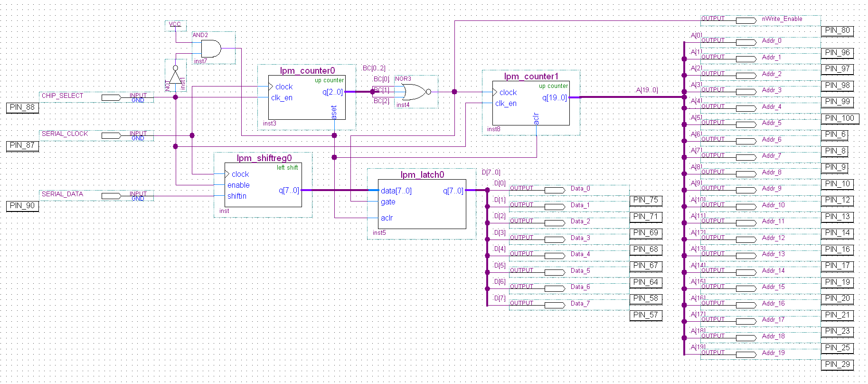Click the gate port on lpm_latch0
Image resolution: width=868 pixels, height=384 pixels.
point(388,202)
